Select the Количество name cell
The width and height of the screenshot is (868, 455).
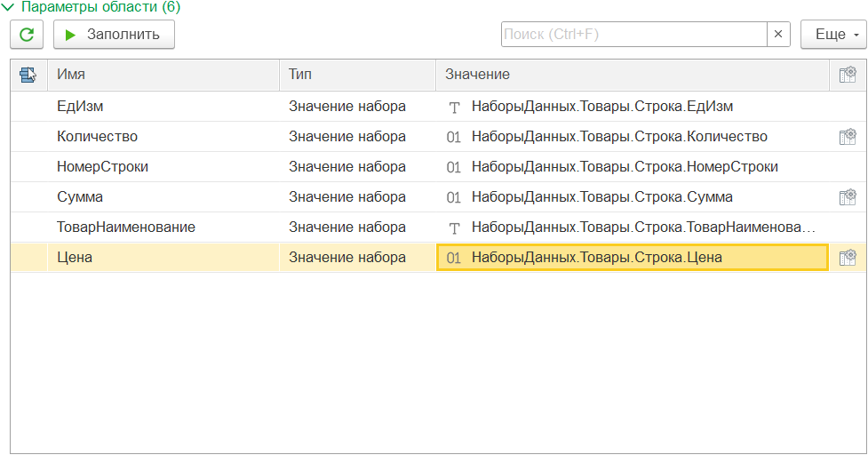(x=163, y=137)
